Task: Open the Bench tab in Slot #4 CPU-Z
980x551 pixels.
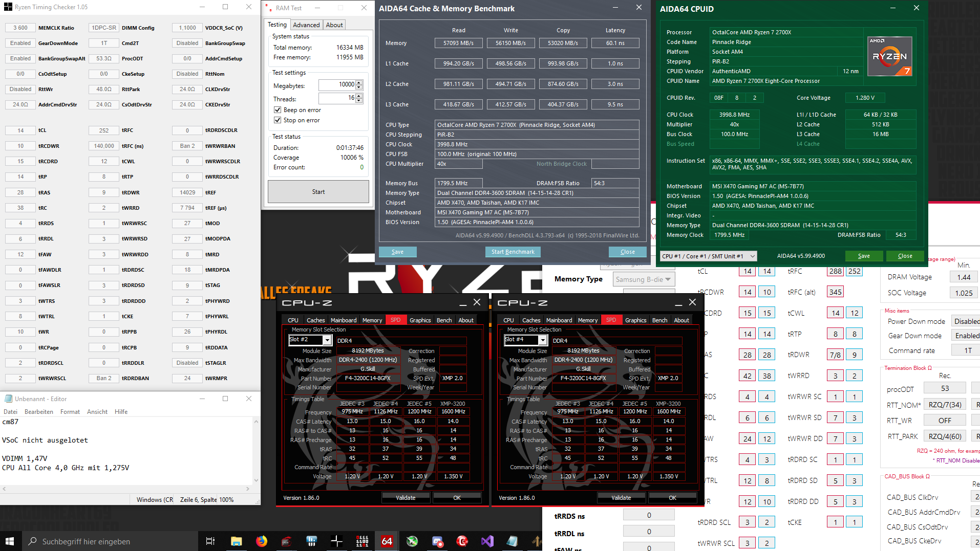Action: pos(659,320)
